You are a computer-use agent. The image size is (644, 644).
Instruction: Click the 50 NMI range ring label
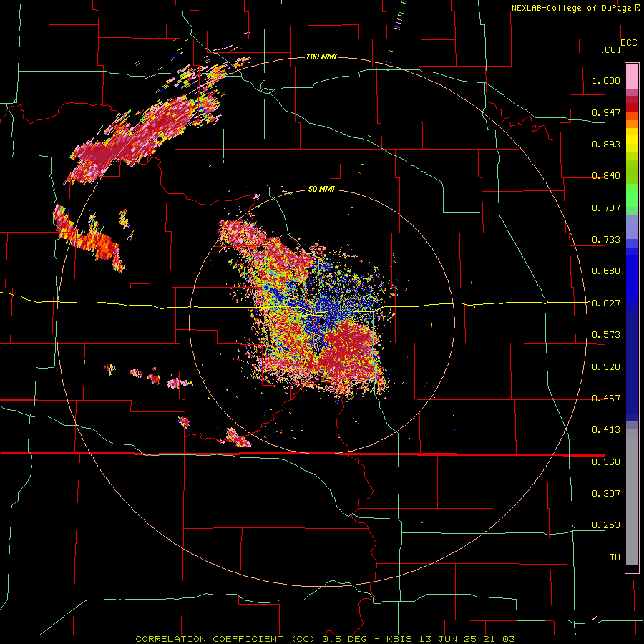(321, 189)
